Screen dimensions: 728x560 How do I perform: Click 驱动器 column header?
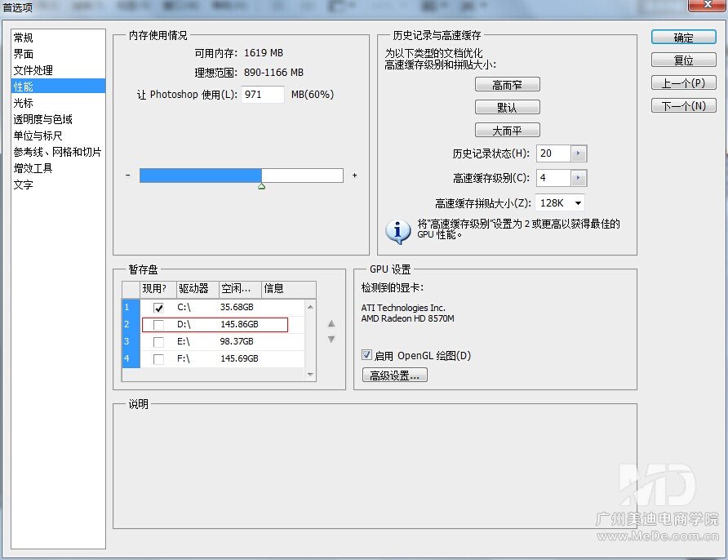(198, 289)
